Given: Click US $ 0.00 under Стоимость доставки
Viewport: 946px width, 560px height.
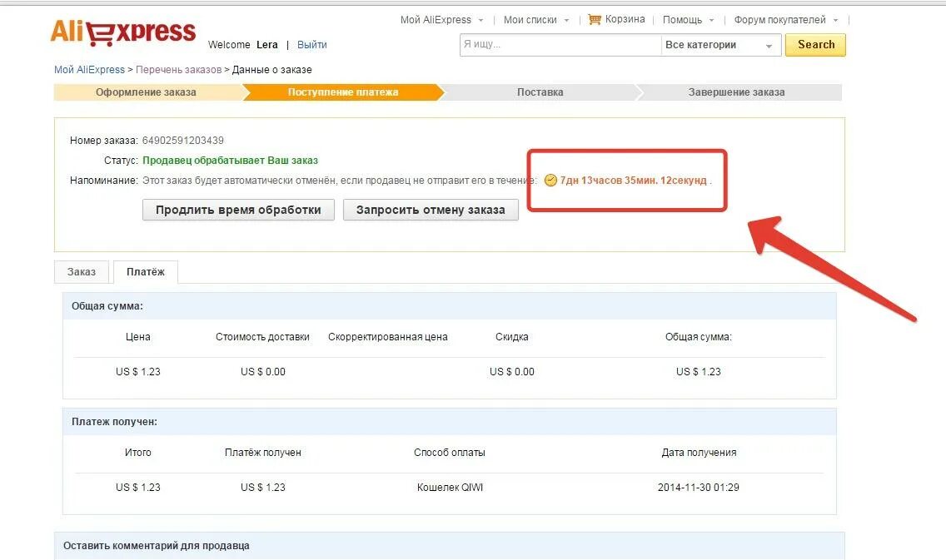Looking at the screenshot, I should click(263, 372).
